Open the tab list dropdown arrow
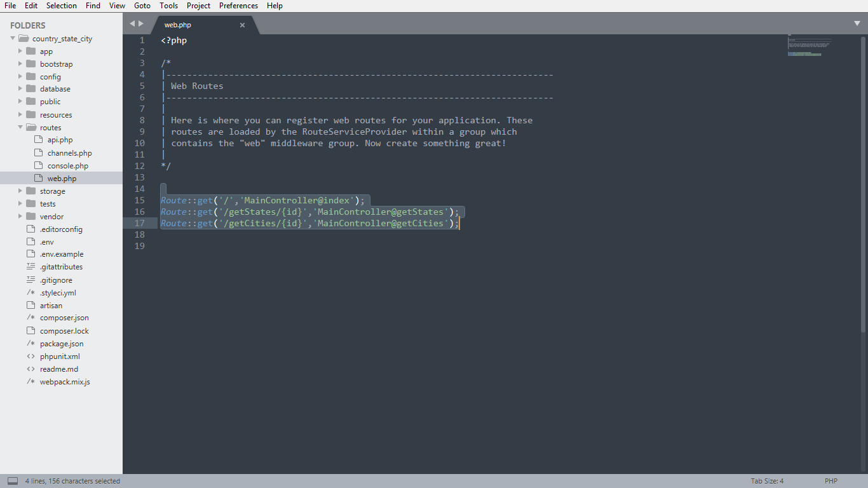Image resolution: width=868 pixels, height=488 pixels. click(857, 24)
